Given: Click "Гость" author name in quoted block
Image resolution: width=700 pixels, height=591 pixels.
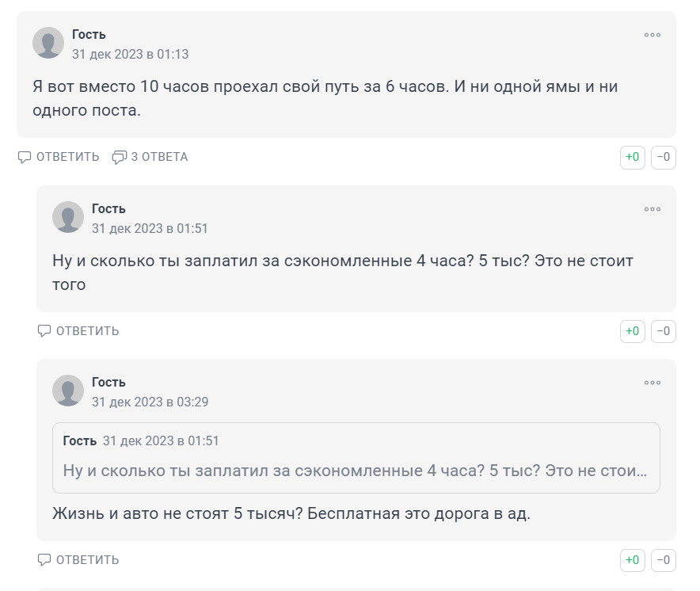Looking at the screenshot, I should [x=80, y=440].
